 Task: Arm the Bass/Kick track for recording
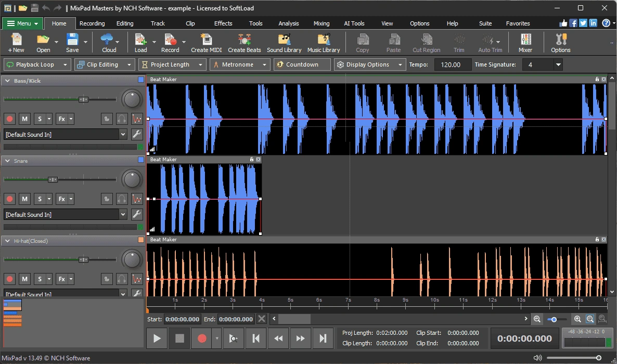click(x=10, y=119)
